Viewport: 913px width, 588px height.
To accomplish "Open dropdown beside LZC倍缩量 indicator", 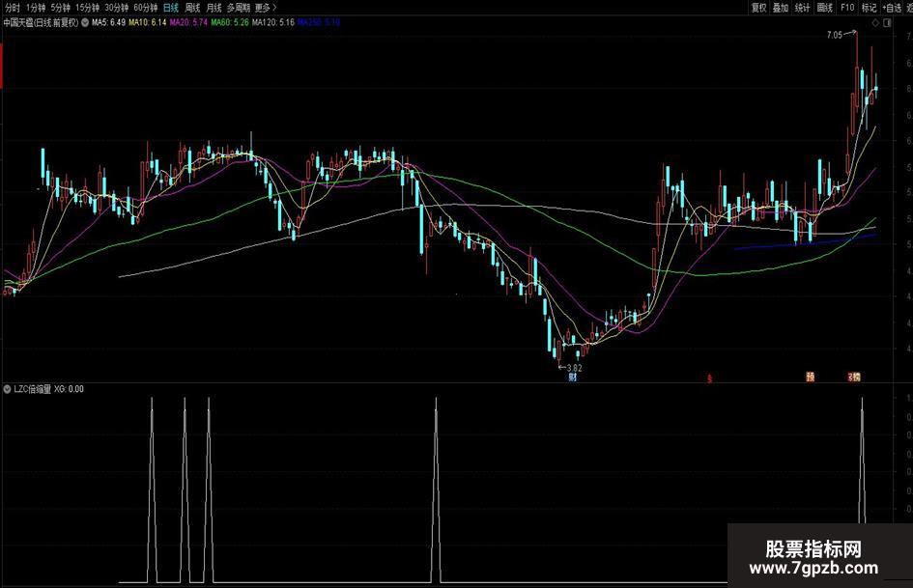I will [7, 389].
